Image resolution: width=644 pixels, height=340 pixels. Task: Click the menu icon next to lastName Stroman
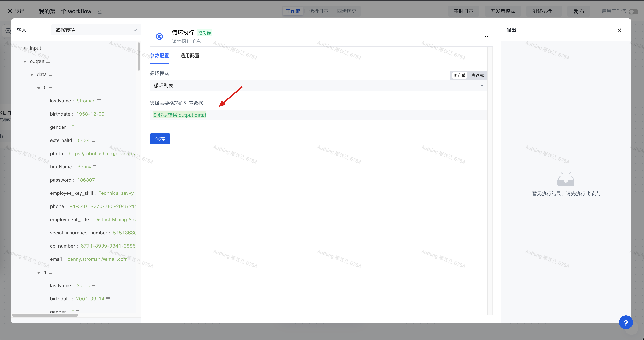pyautogui.click(x=99, y=101)
